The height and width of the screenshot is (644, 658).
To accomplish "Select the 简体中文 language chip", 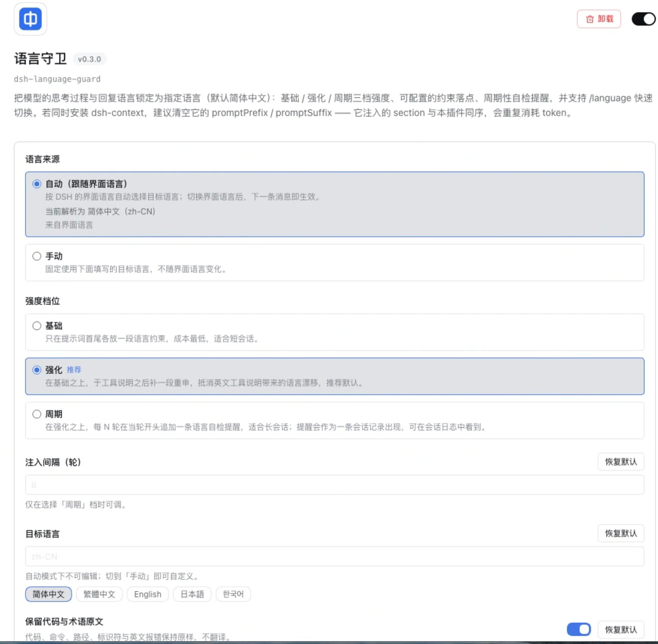I will pyautogui.click(x=48, y=594).
